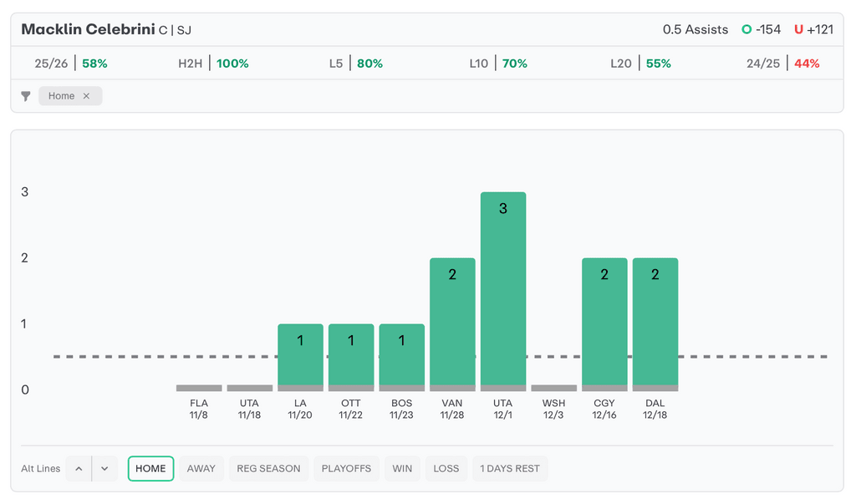Toggle the HOME filter button
Image resolution: width=856 pixels, height=504 pixels.
(150, 469)
